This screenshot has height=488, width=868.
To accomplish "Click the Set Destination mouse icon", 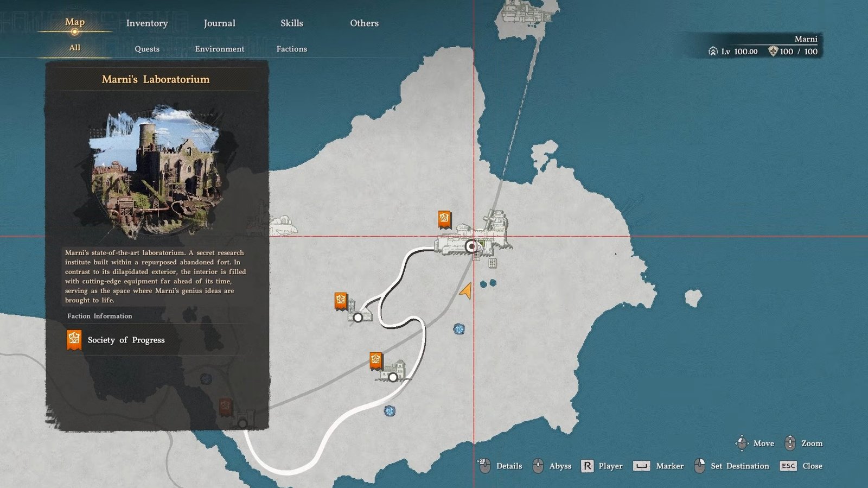I will click(700, 466).
